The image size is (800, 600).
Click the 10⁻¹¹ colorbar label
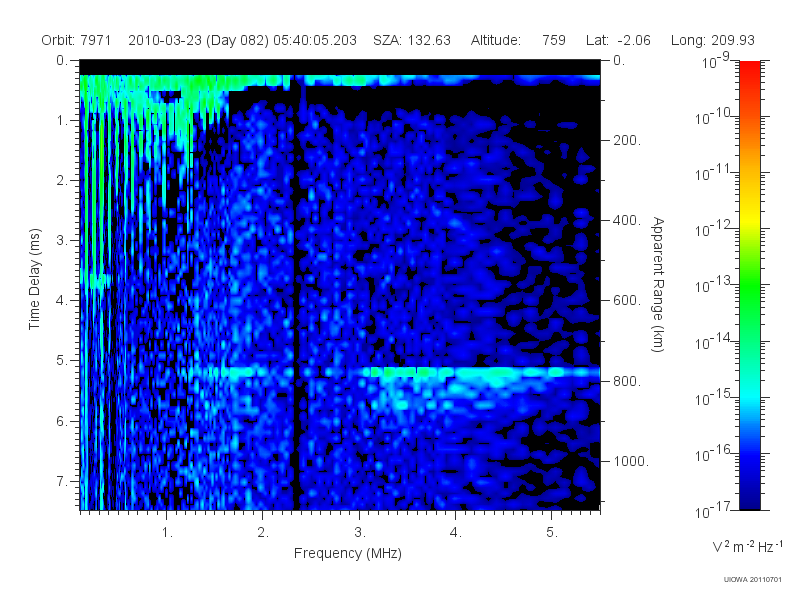click(x=714, y=173)
